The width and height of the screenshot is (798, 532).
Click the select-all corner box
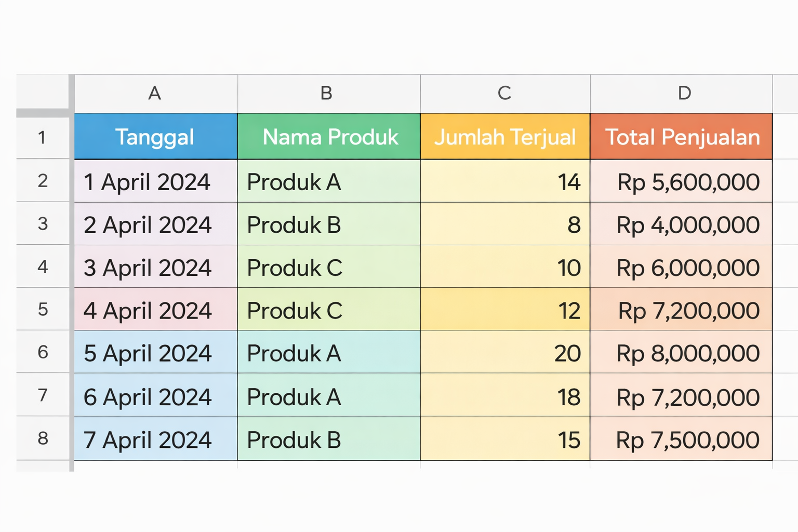click(43, 92)
